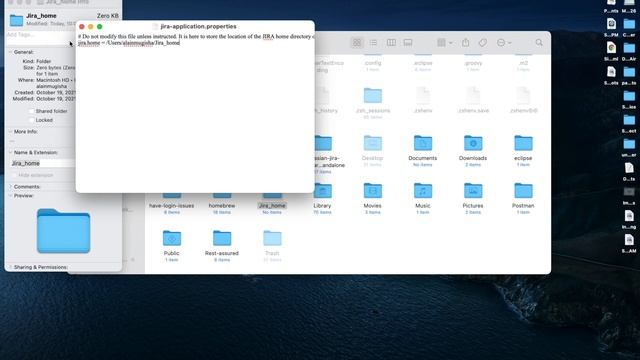Select the Downloads folder in Finder
This screenshot has width=640, height=360.
(x=473, y=143)
